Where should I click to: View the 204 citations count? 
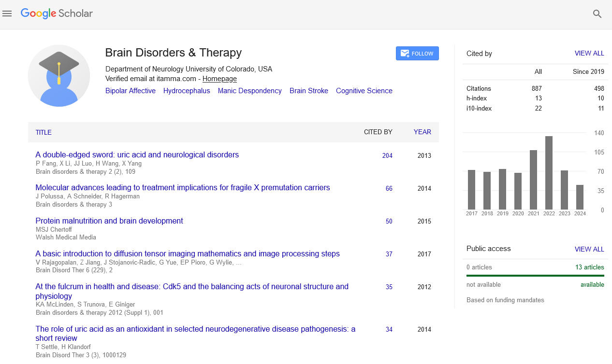tap(387, 155)
